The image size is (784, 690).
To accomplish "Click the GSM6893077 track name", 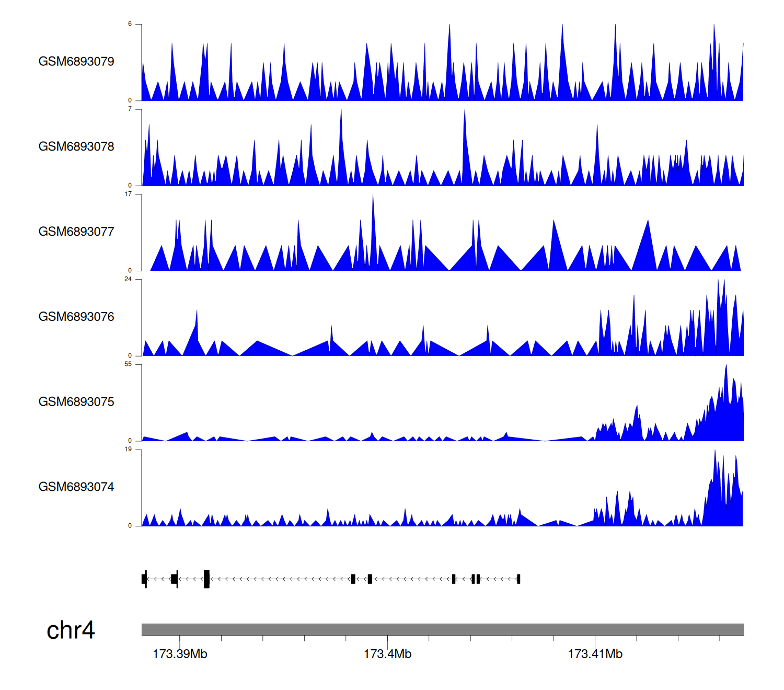I will click(76, 232).
